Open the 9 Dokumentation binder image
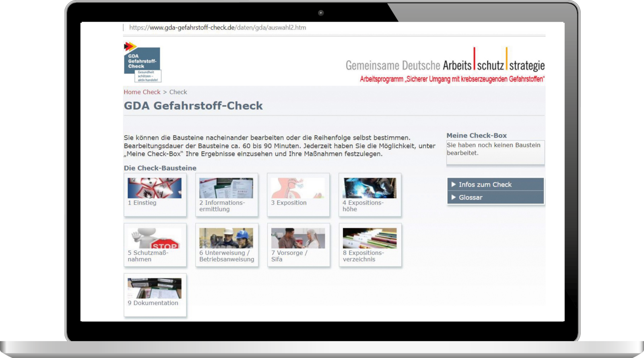Viewport: 644px width, 358px height. click(x=155, y=288)
